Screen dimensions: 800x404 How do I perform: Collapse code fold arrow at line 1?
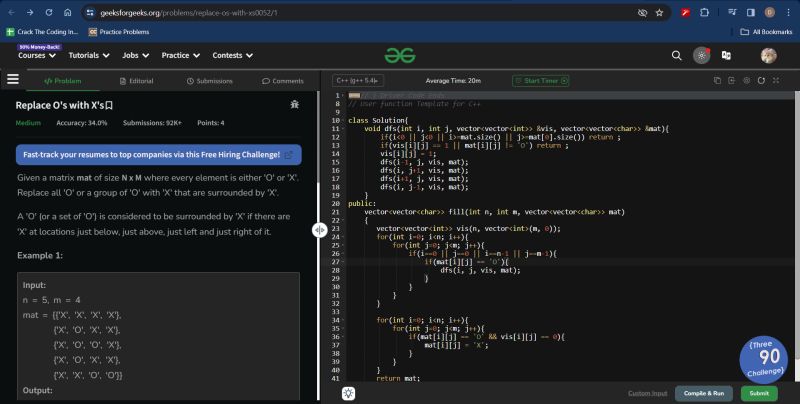coord(342,96)
